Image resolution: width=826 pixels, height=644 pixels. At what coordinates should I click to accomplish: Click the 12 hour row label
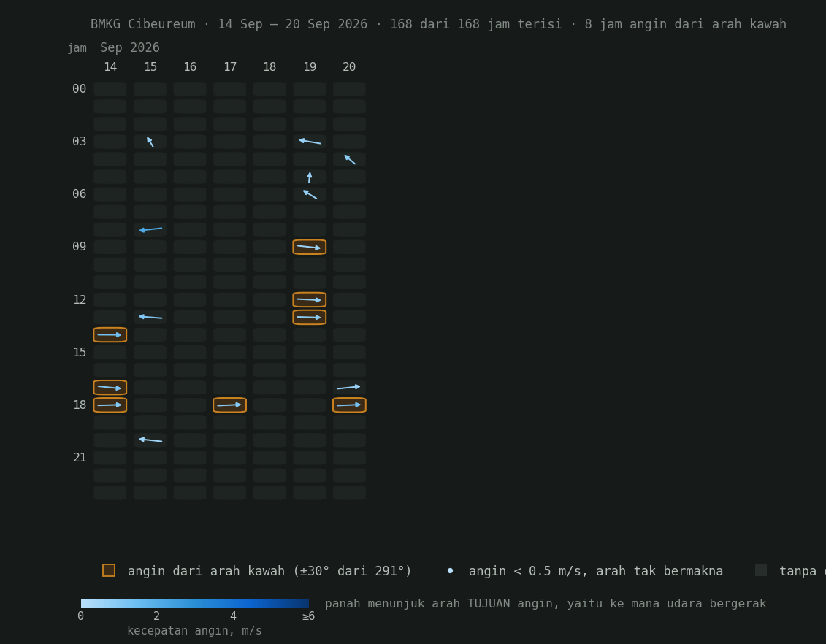[x=80, y=299]
